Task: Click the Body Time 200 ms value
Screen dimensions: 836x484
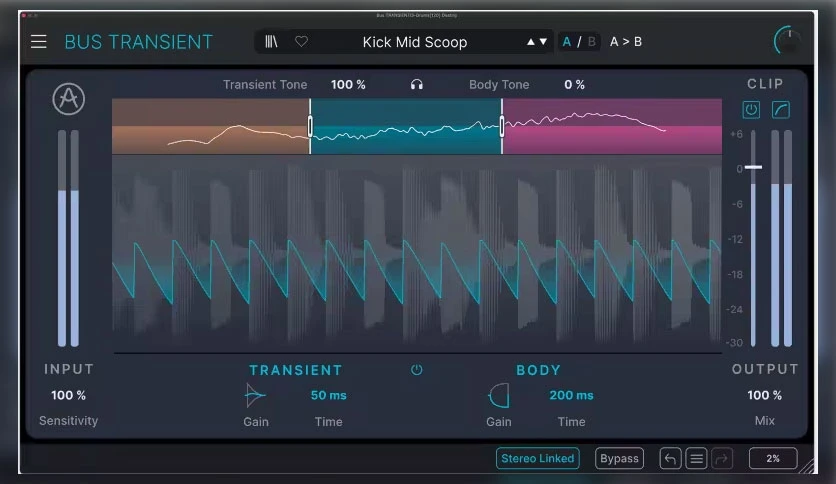Action: (571, 396)
